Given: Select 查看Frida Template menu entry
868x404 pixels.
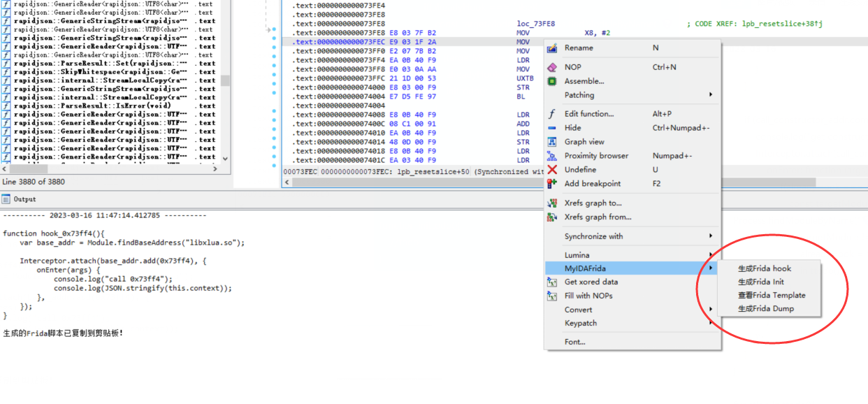Looking at the screenshot, I should tap(772, 295).
